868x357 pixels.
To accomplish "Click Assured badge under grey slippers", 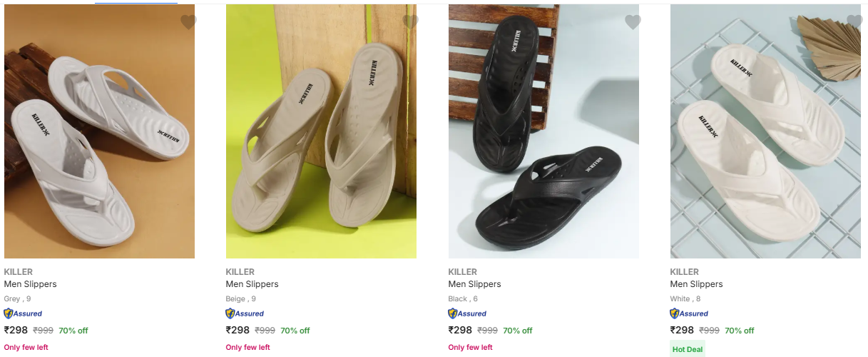I will click(23, 313).
